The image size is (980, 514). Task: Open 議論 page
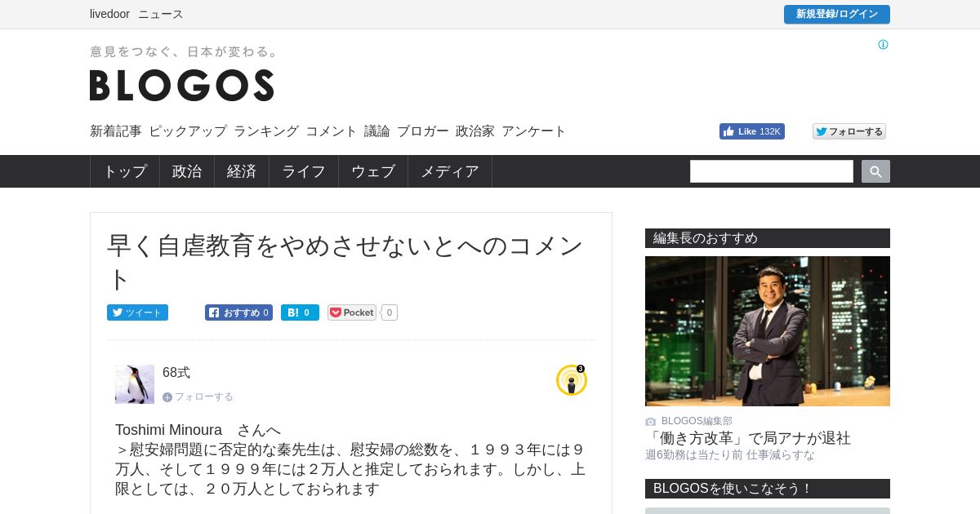coord(377,131)
